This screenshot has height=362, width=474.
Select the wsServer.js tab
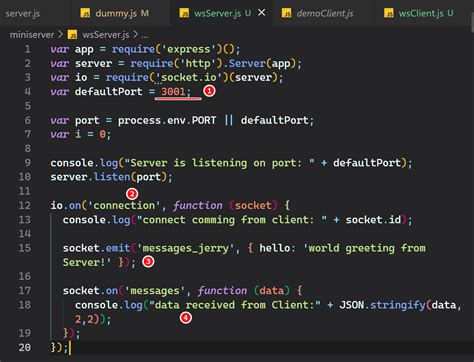pyautogui.click(x=217, y=13)
